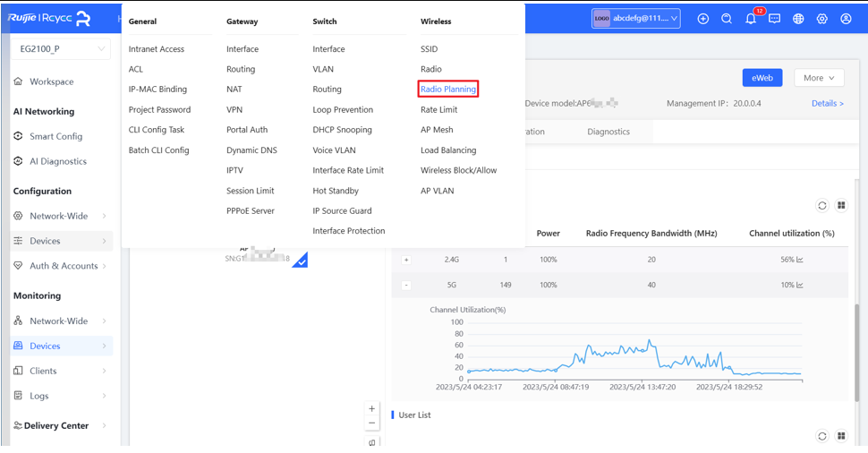Show channel utilization chart for 2.4G row
The width and height of the screenshot is (868, 453).
800,259
